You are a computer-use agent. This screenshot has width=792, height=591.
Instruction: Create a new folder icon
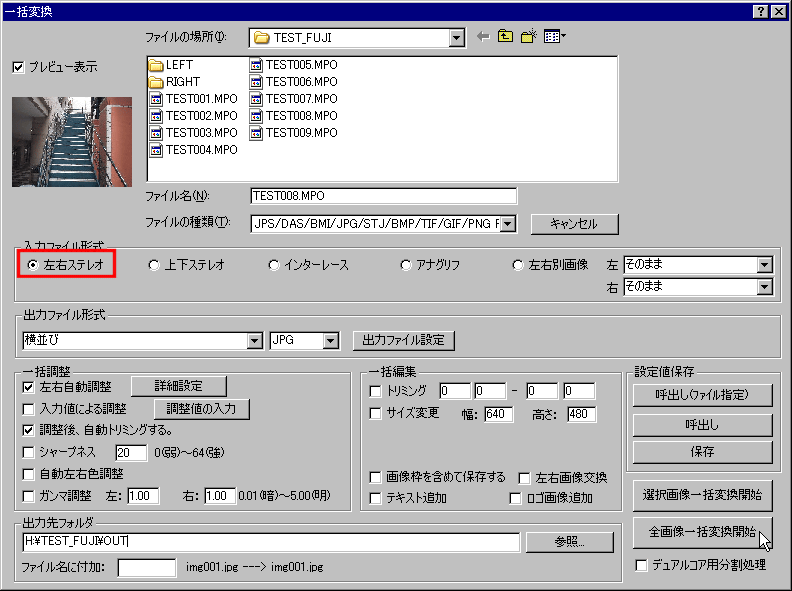tap(528, 36)
